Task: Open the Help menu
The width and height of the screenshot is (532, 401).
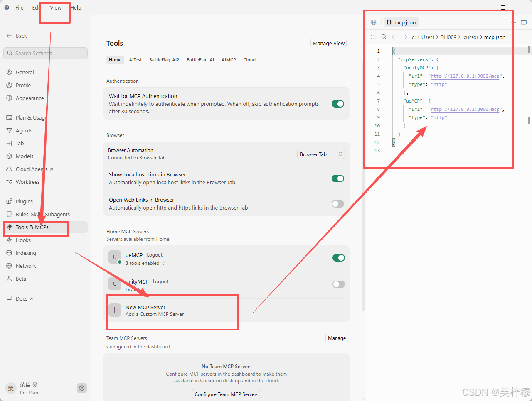Action: pos(76,7)
